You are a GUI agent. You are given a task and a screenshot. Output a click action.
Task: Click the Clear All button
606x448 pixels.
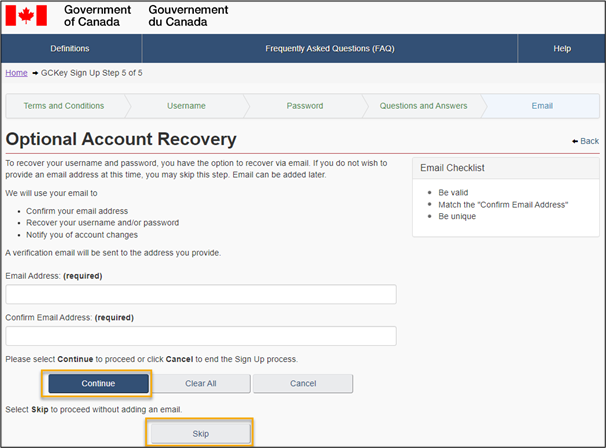201,383
